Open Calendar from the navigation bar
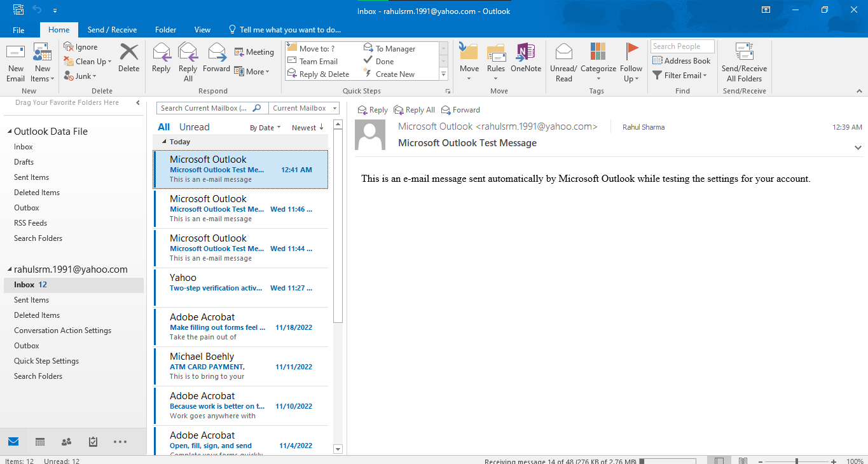 coord(40,442)
